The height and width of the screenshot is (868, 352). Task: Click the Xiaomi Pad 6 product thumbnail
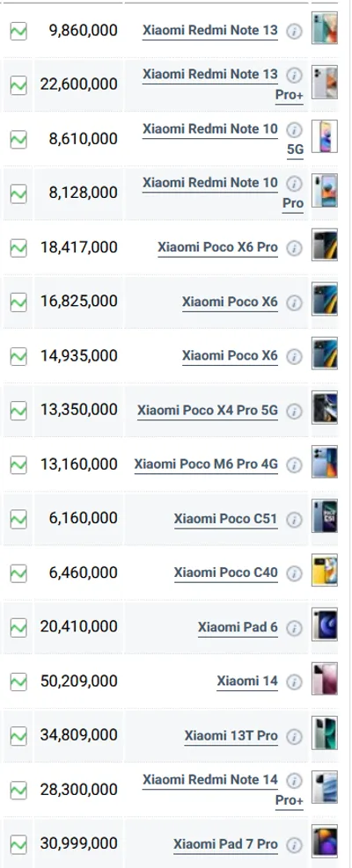(325, 624)
